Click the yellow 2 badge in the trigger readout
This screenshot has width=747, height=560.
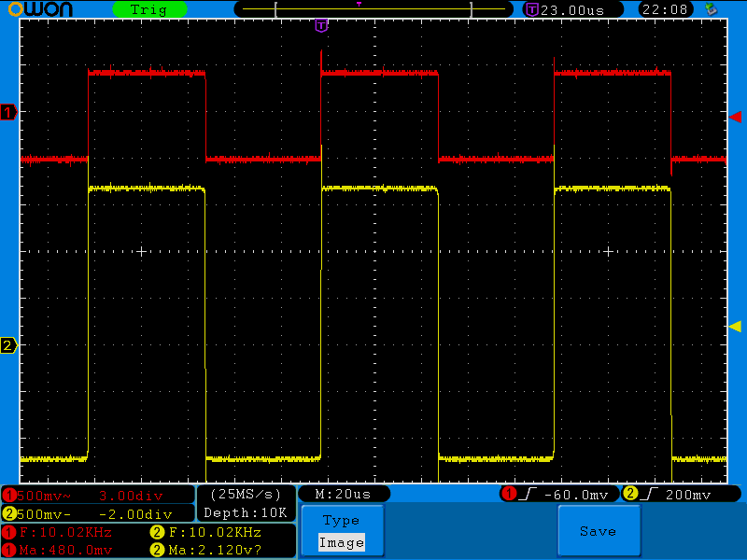[x=630, y=494]
